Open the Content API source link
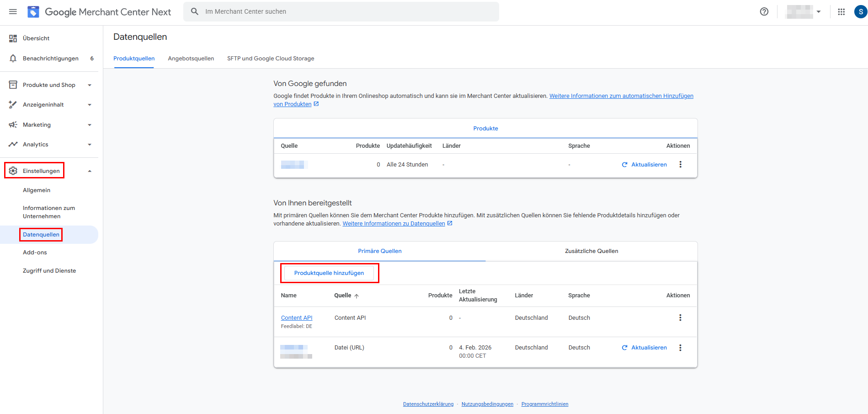This screenshot has width=868, height=414. pos(297,318)
